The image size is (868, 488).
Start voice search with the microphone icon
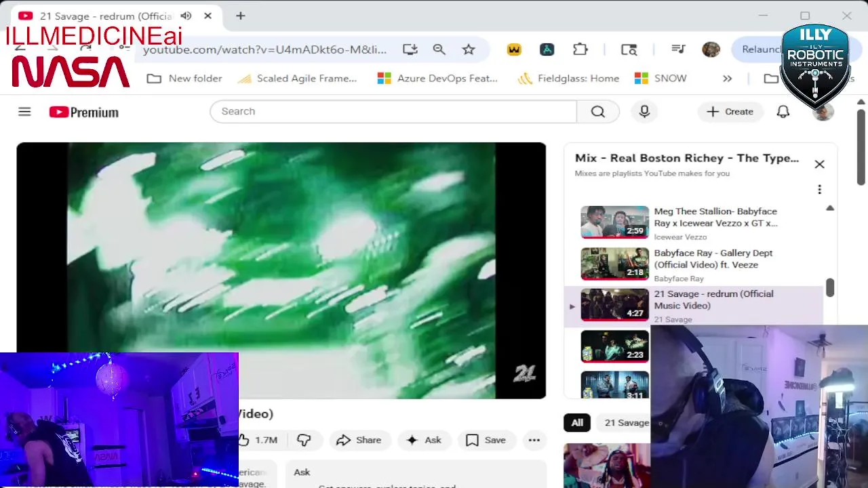[x=644, y=111]
